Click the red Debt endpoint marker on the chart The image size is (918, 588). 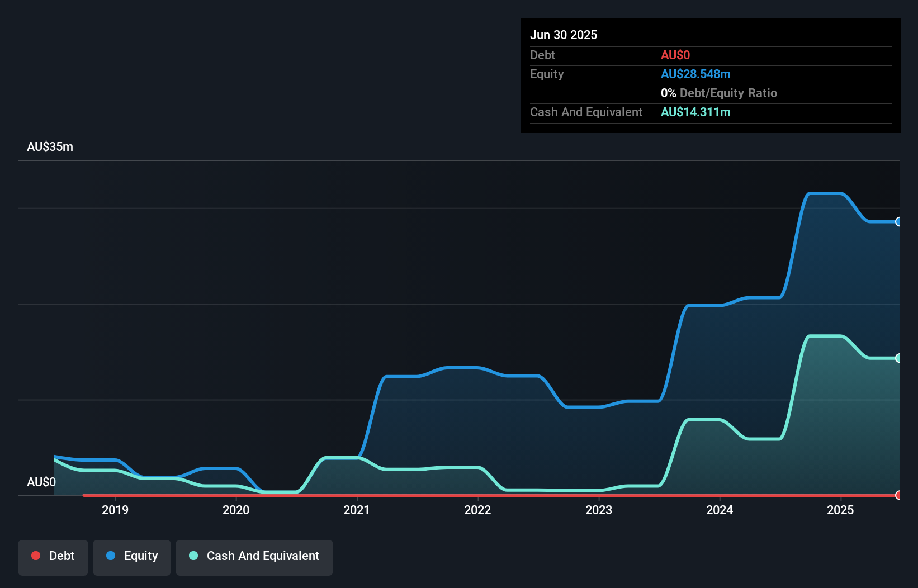point(898,495)
